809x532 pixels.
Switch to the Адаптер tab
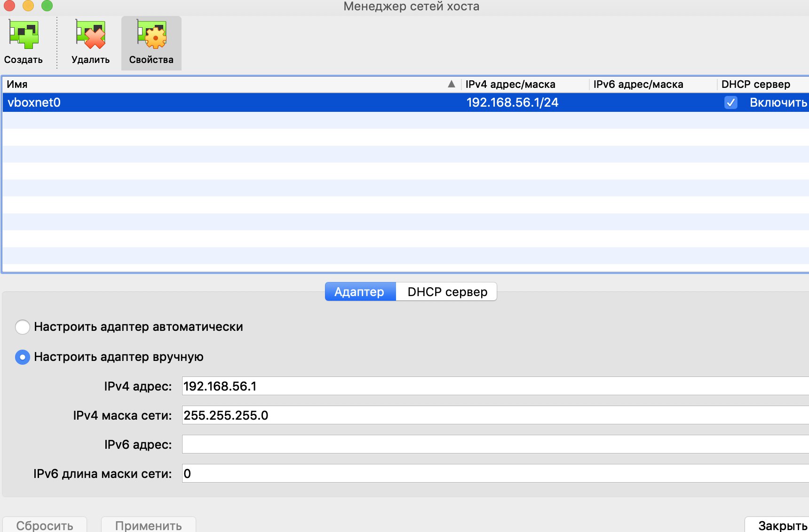tap(360, 291)
